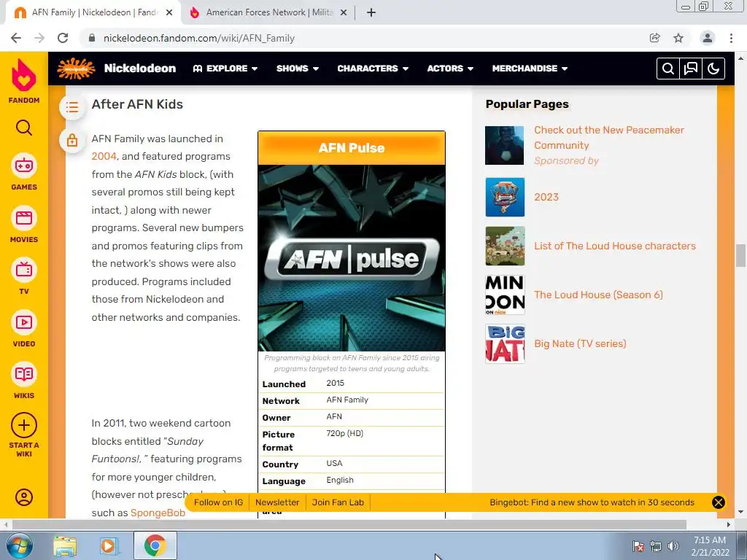Image resolution: width=747 pixels, height=560 pixels.
Task: Open a new browser tab
Action: (371, 12)
